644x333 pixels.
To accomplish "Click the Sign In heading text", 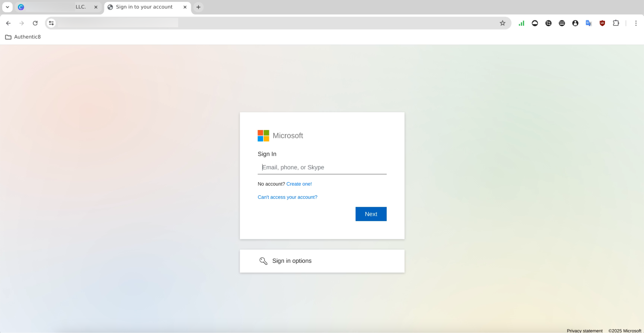I will 267,154.
